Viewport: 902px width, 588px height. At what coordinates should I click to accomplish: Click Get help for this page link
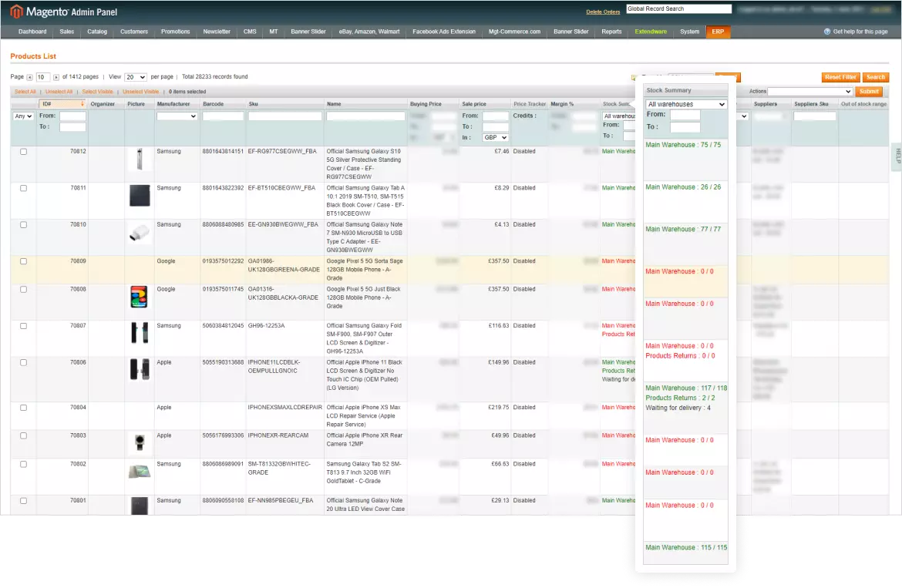coord(860,32)
